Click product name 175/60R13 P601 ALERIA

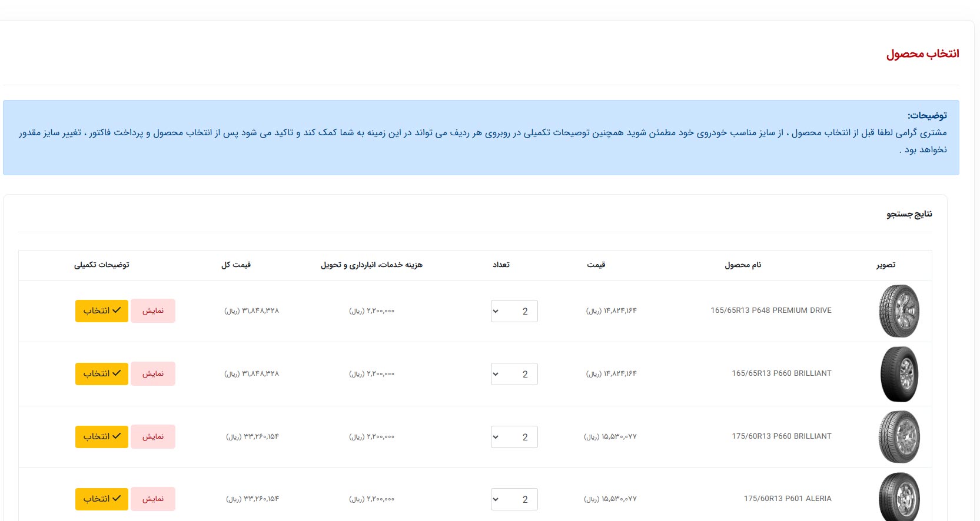(788, 499)
